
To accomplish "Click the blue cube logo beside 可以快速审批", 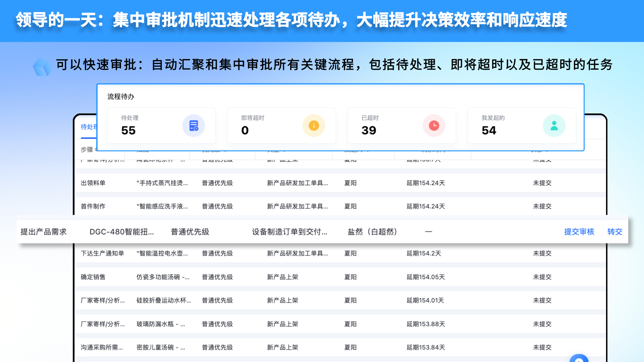I will tap(42, 67).
